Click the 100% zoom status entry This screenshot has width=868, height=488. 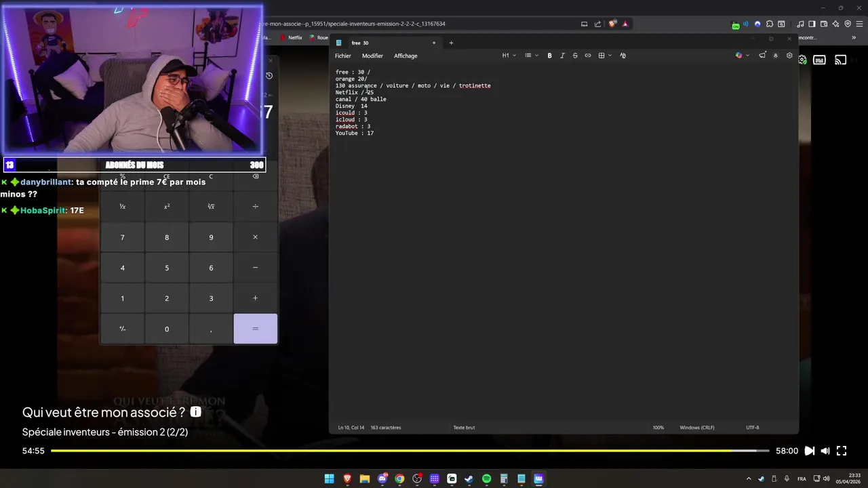point(658,428)
